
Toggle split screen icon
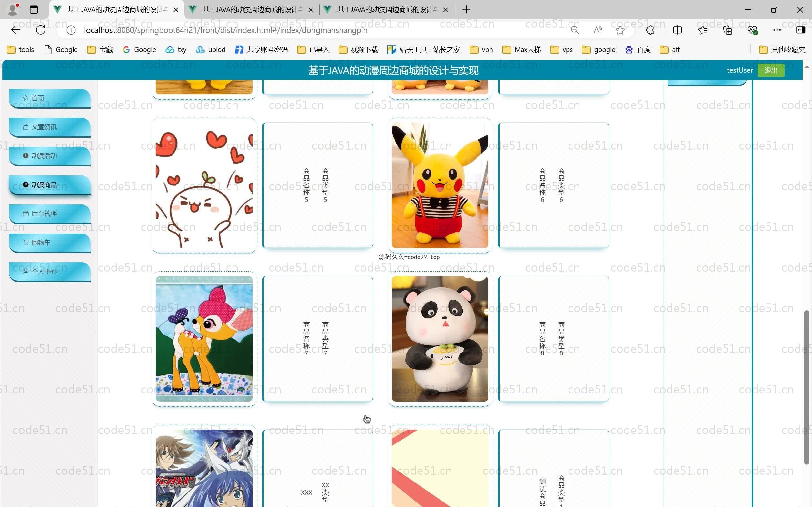(x=677, y=30)
